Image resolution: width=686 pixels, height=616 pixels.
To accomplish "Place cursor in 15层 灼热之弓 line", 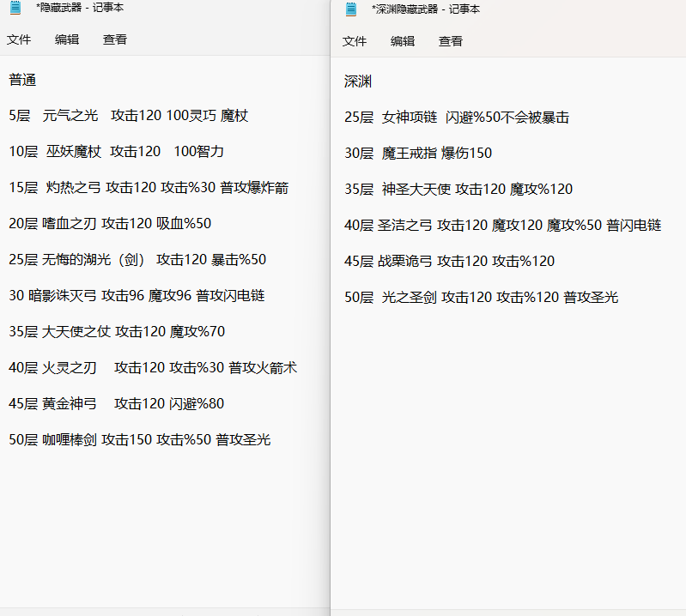I will coord(149,188).
